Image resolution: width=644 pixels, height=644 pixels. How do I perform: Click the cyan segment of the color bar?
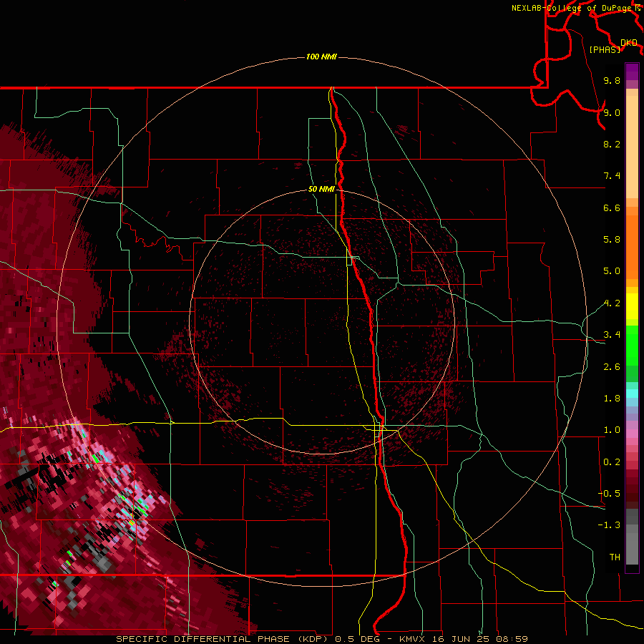coord(632,394)
